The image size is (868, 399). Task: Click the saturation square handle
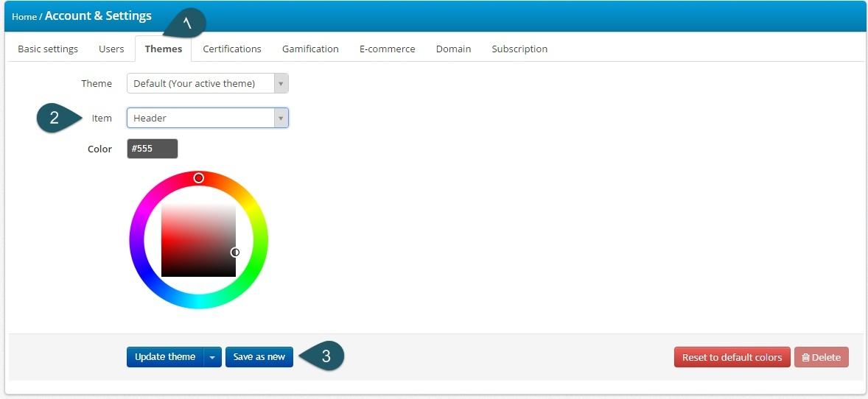(x=235, y=253)
